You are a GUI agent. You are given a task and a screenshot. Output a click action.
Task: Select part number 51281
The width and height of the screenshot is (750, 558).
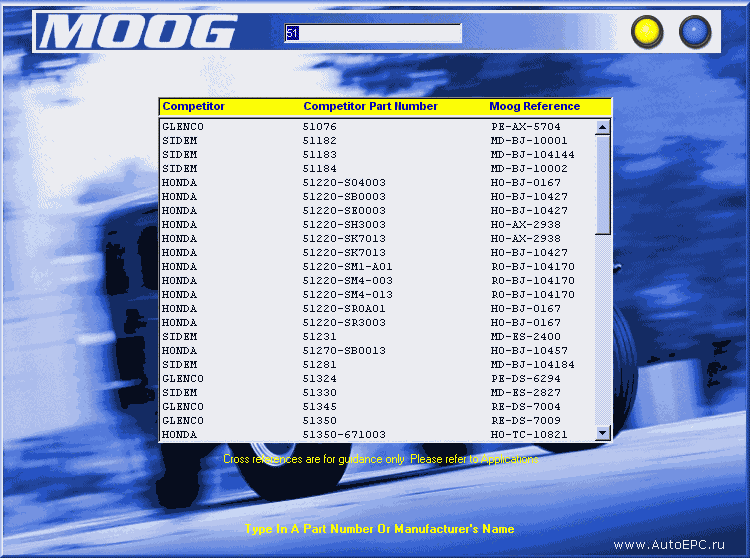[x=320, y=364]
